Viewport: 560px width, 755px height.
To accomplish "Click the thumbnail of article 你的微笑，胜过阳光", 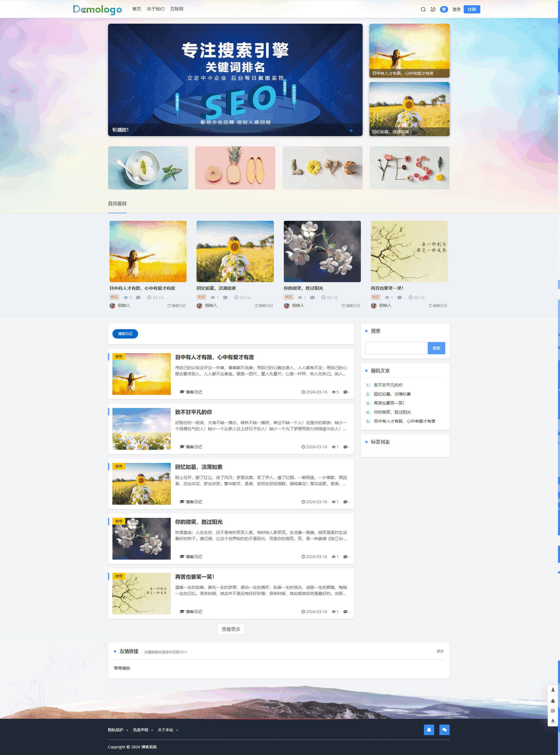I will pos(141,539).
